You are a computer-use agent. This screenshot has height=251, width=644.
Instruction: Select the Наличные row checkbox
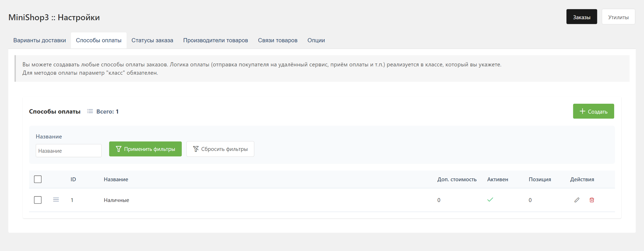click(x=38, y=200)
